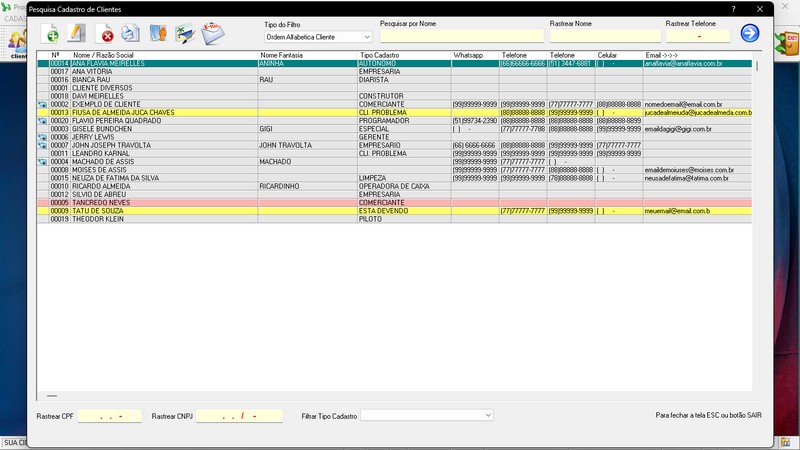Click the add new client icon

pos(49,34)
